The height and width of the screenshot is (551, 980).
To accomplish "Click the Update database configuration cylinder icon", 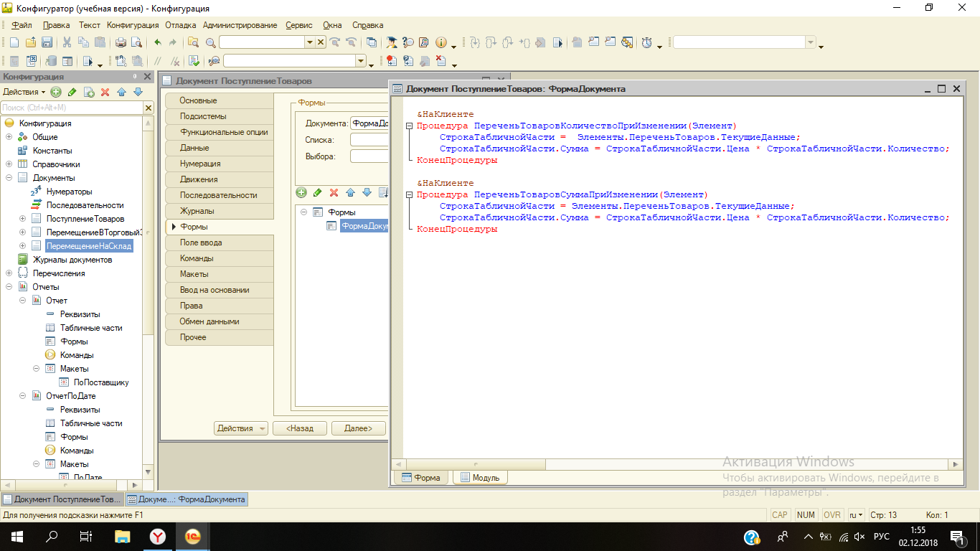I will pos(51,61).
